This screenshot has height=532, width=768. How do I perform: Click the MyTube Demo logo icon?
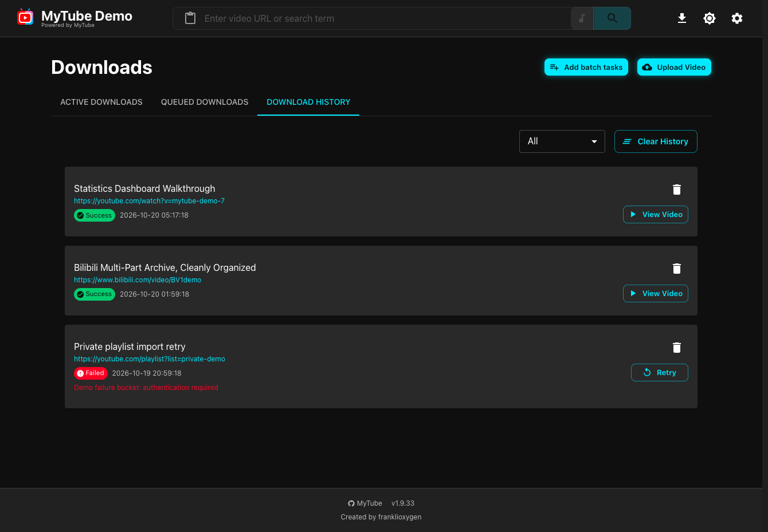(x=25, y=18)
